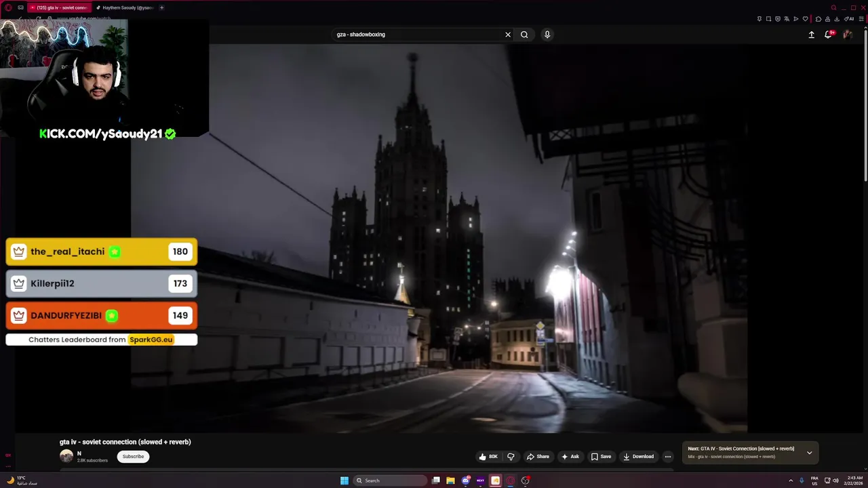The height and width of the screenshot is (488, 868).
Task: Open the volume tray icon
Action: coord(835,481)
